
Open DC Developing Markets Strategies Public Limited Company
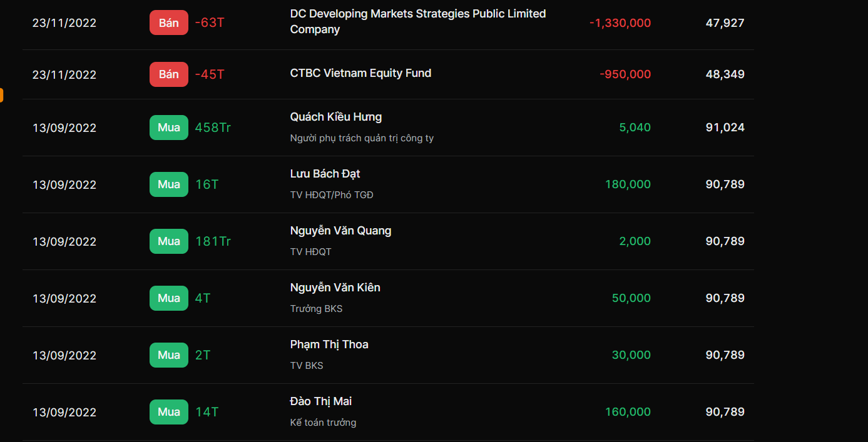click(417, 21)
